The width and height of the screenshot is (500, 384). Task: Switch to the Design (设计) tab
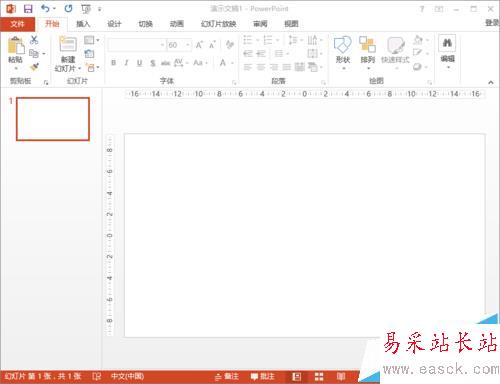click(x=114, y=24)
